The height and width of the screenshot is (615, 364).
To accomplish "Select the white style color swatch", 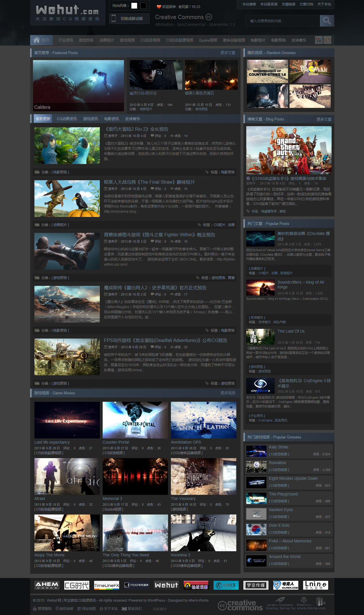I will tap(134, 6).
